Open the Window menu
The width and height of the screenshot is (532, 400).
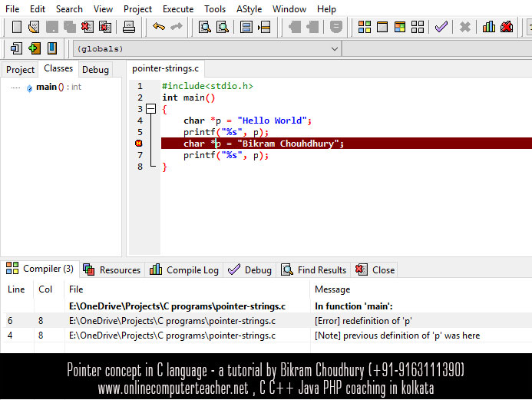[289, 8]
